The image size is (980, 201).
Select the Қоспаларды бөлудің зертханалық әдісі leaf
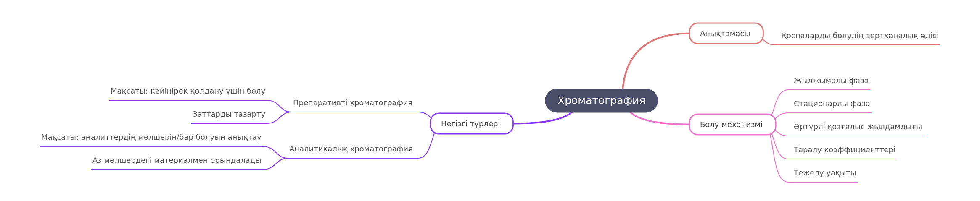pos(860,36)
